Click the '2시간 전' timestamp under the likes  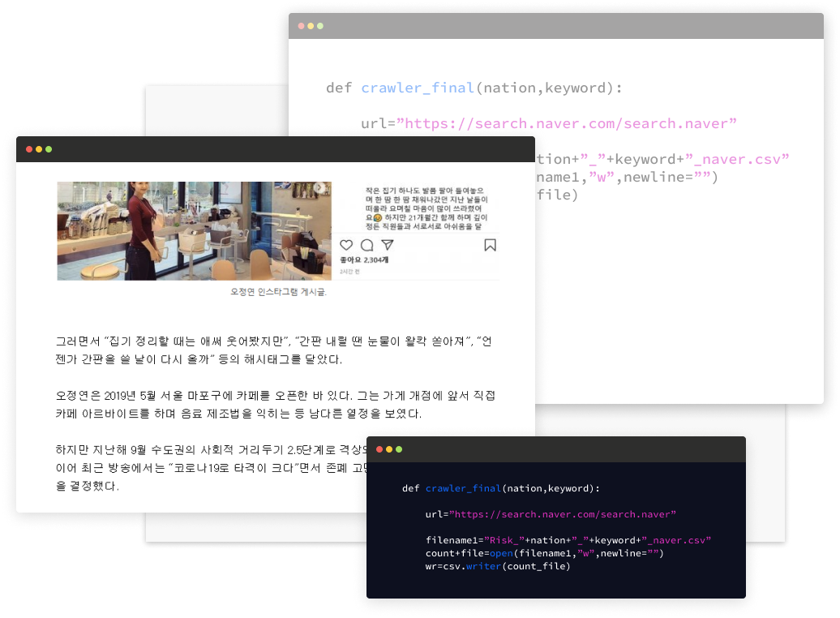tap(349, 272)
